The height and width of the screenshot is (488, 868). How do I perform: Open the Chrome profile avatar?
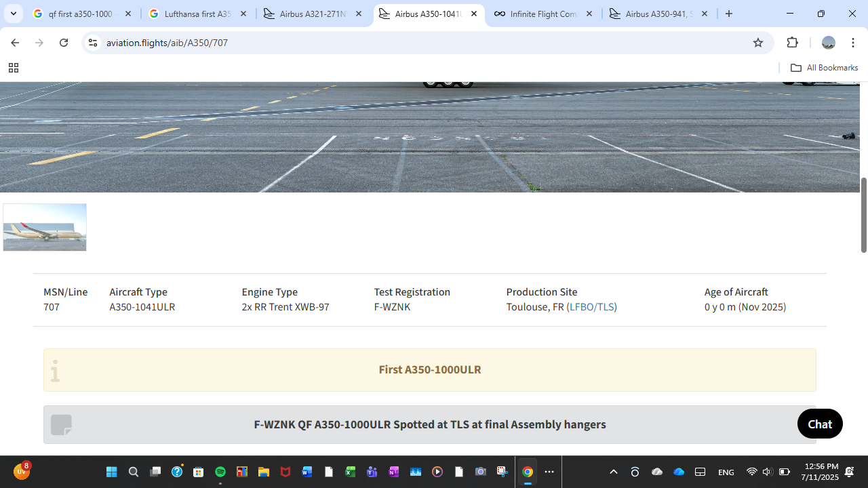click(x=828, y=43)
